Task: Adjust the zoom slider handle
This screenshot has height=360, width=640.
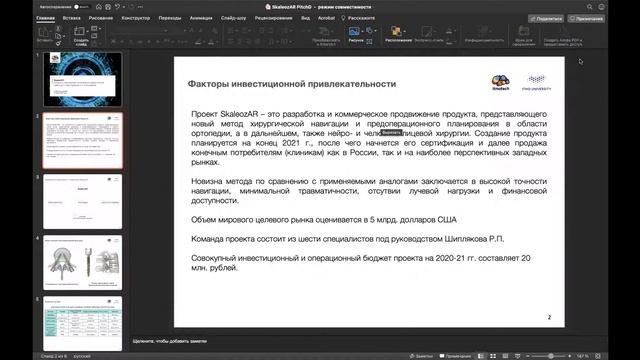Action: 551,356
